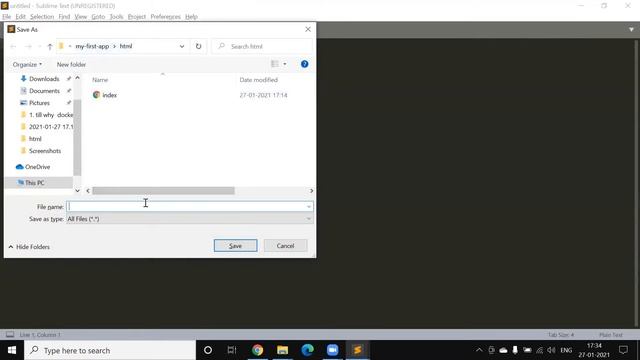Click horizontal scrollbar left arrow

(88, 191)
